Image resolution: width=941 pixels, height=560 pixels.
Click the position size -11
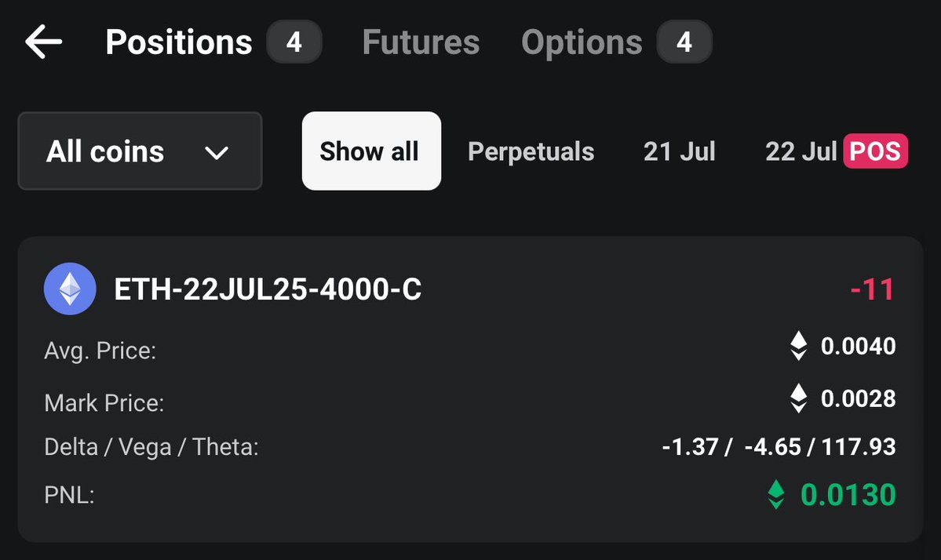pos(873,289)
